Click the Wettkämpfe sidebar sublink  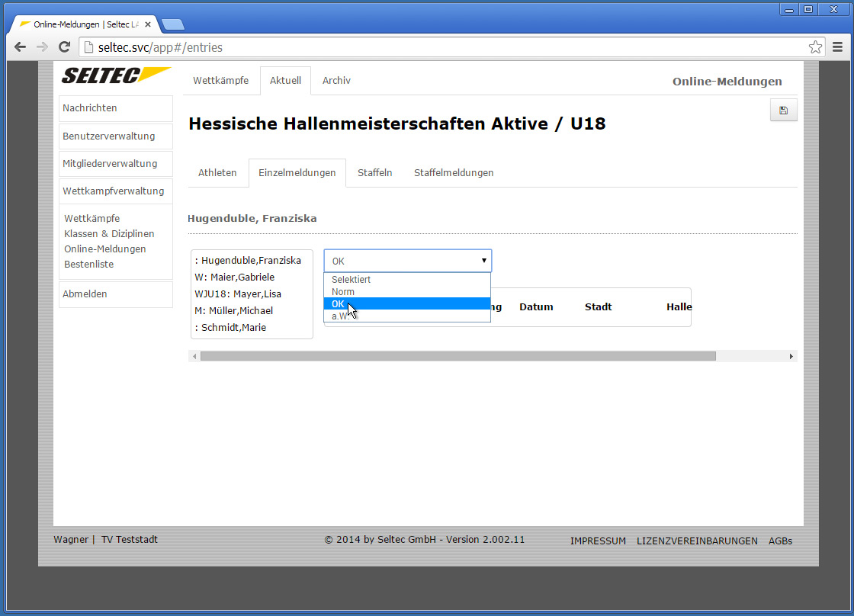pyautogui.click(x=92, y=218)
